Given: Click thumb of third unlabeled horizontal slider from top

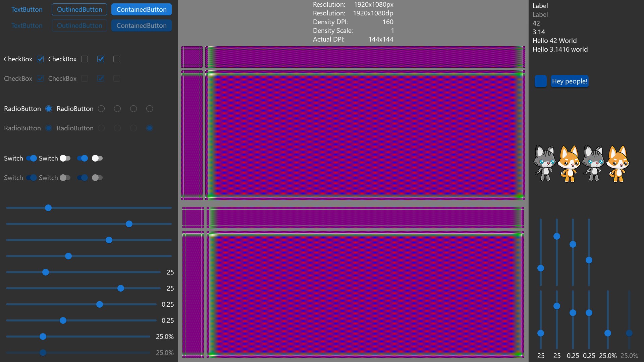Looking at the screenshot, I should (109, 240).
